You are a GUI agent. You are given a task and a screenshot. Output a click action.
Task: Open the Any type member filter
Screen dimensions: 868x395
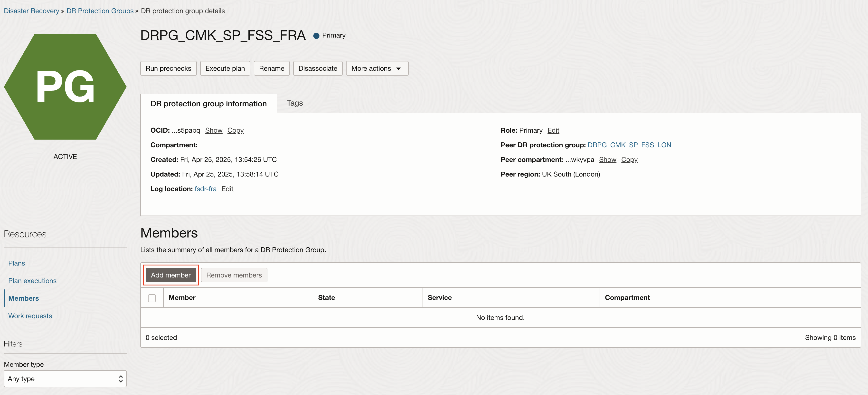[65, 379]
